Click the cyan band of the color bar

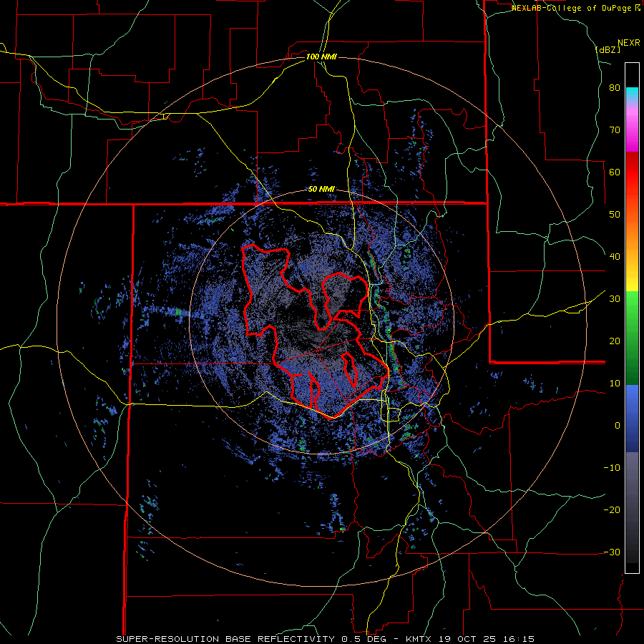point(632,94)
